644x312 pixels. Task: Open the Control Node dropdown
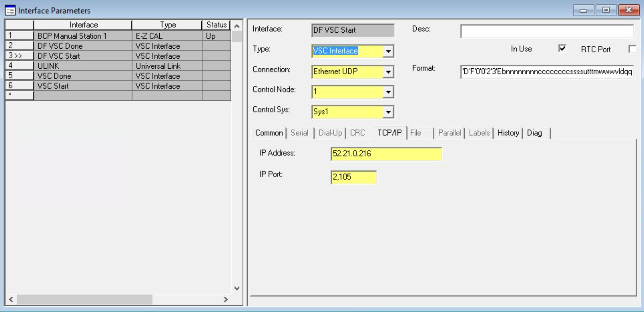coord(388,92)
